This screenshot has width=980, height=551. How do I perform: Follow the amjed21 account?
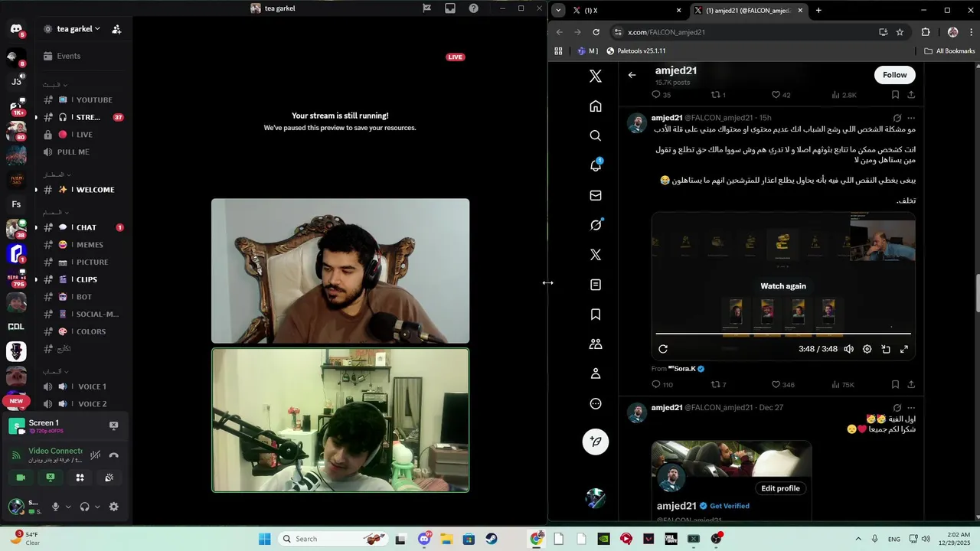click(894, 75)
